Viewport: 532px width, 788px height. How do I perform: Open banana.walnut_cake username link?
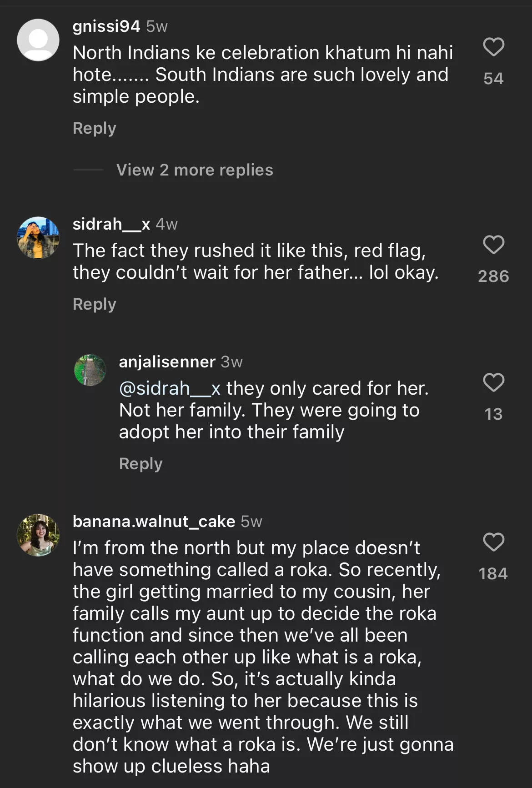pyautogui.click(x=154, y=522)
